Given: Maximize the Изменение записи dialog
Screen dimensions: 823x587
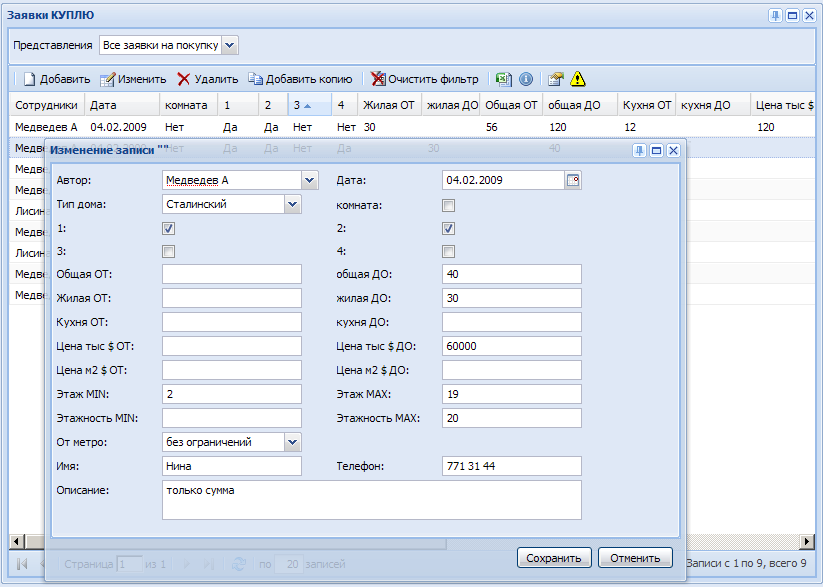Looking at the screenshot, I should (x=656, y=151).
